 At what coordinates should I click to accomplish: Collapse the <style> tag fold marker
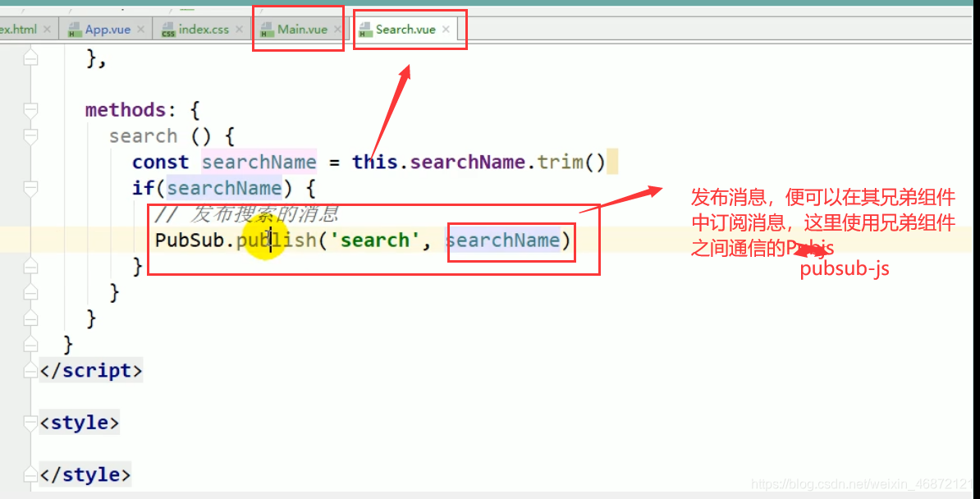coord(30,423)
